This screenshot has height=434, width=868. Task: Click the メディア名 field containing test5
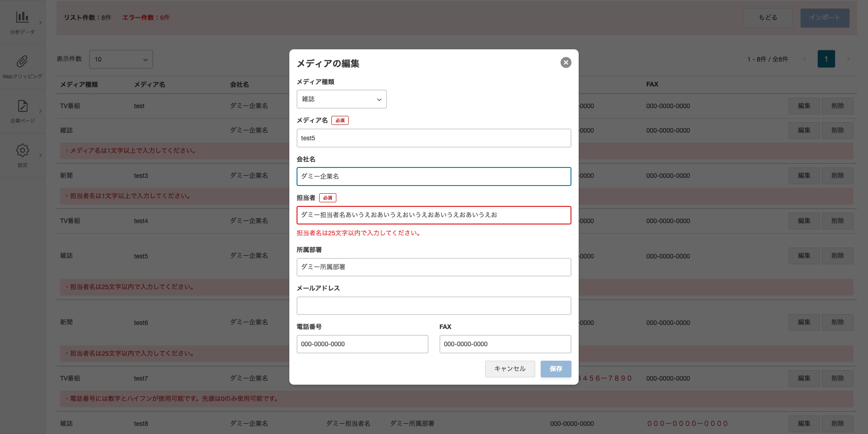[434, 138]
